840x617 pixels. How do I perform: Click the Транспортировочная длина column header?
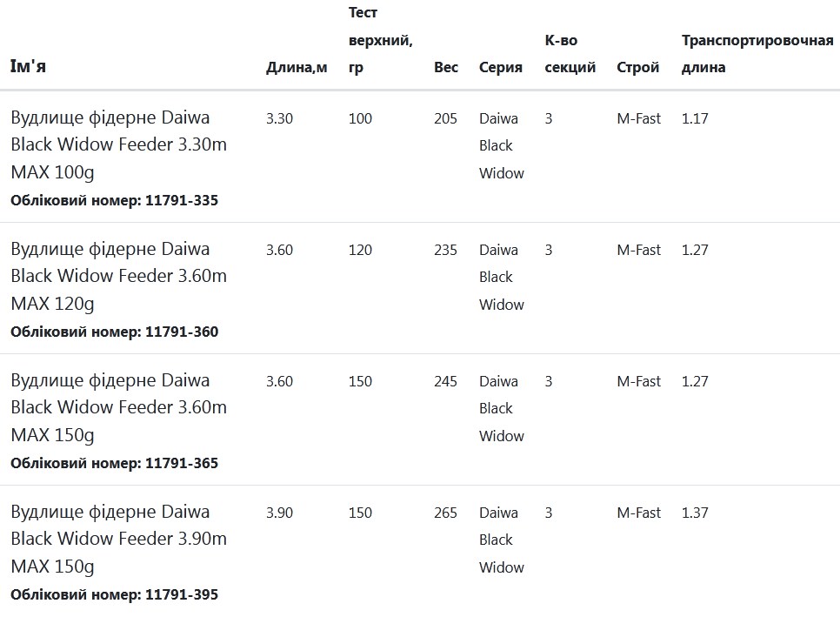[x=757, y=54]
